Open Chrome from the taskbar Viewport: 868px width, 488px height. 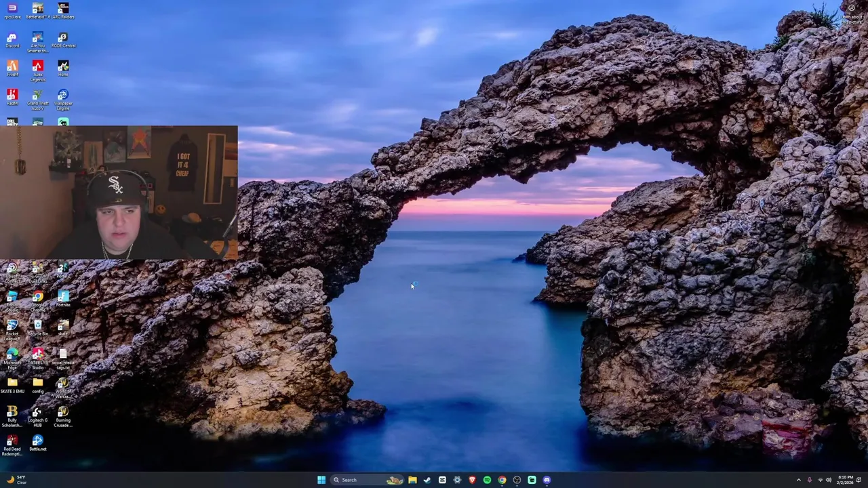[502, 480]
